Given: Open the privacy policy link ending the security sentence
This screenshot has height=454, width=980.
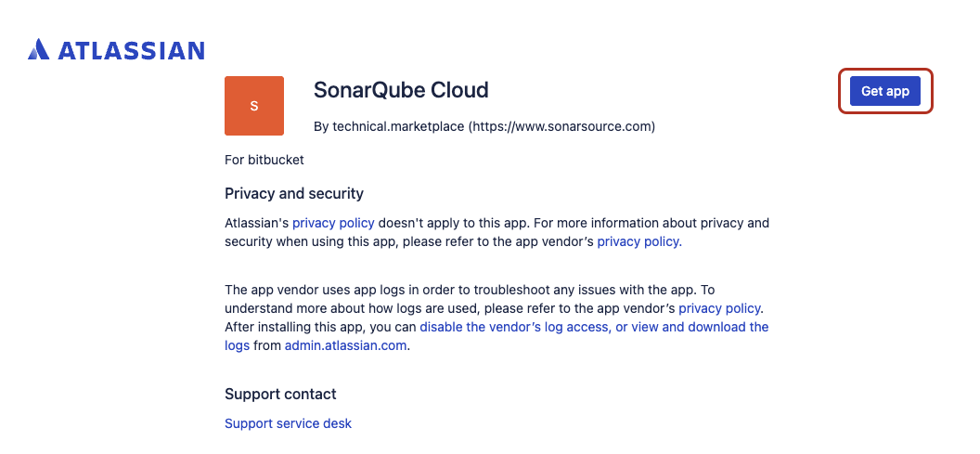Looking at the screenshot, I should click(x=639, y=241).
